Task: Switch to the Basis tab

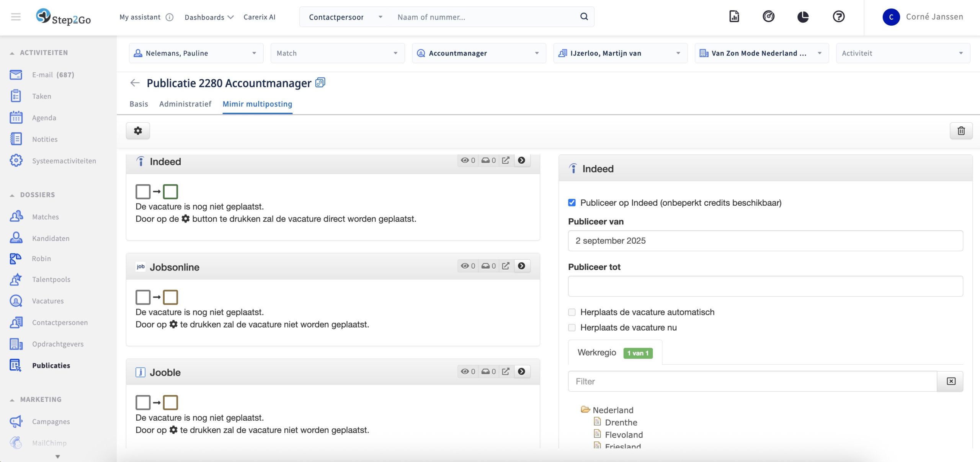Action: tap(139, 104)
